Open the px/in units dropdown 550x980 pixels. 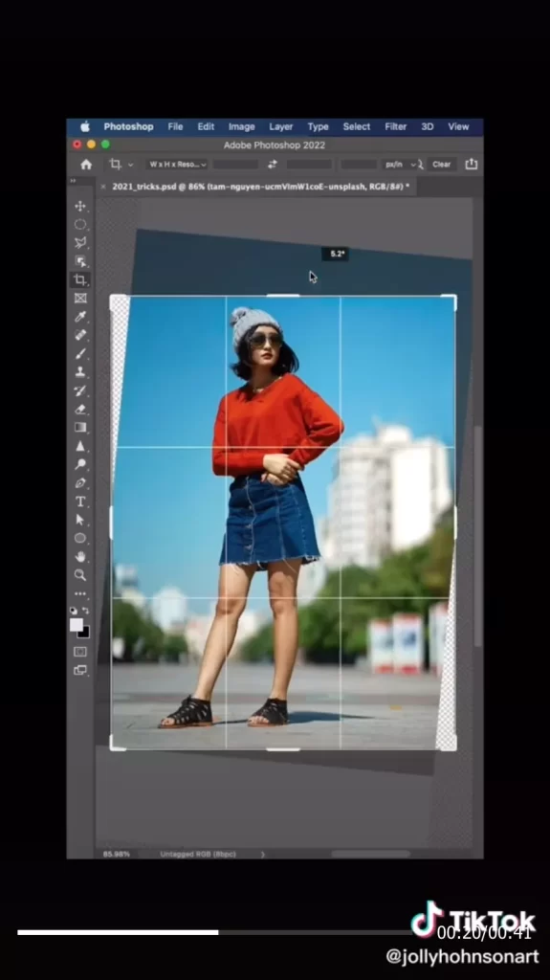pos(400,165)
